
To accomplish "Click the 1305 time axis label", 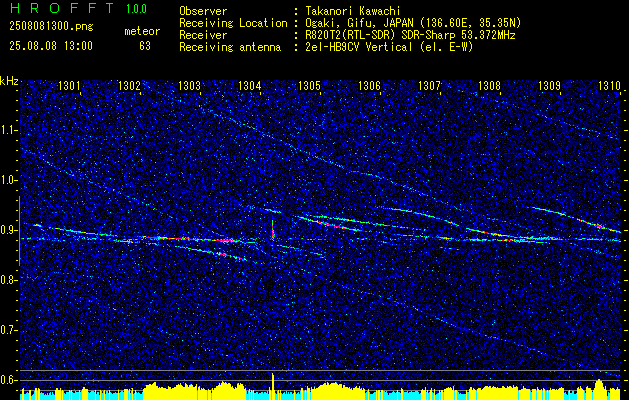I will coord(309,85).
